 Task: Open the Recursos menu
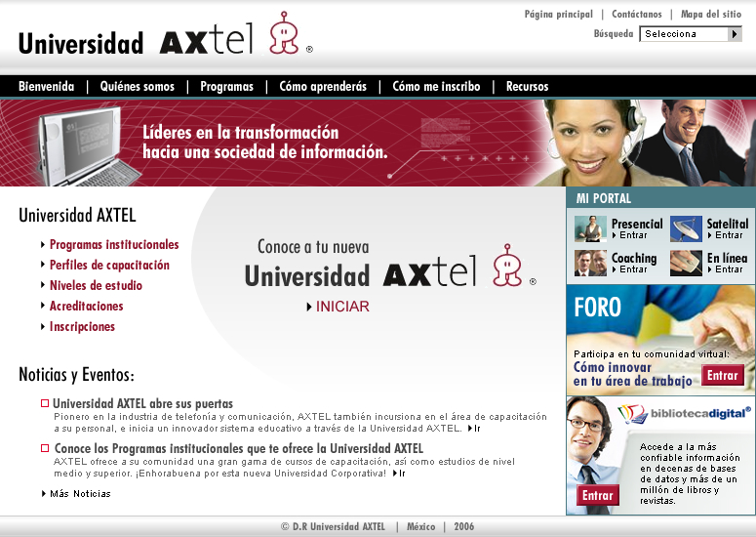click(x=528, y=86)
